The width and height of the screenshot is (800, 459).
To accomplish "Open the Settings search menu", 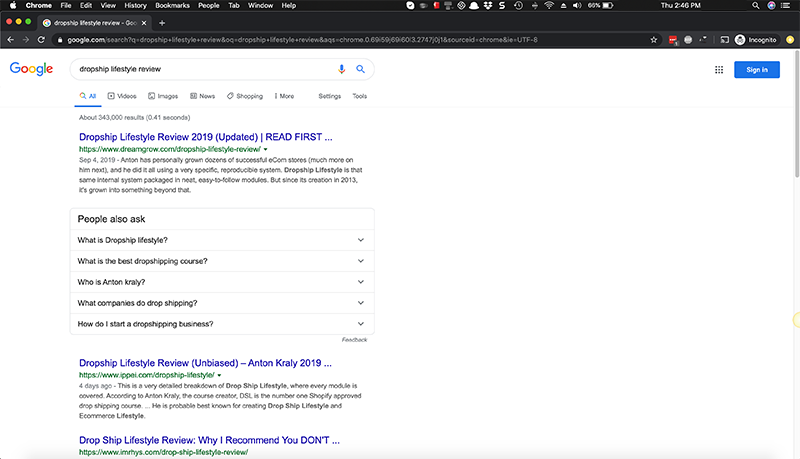I will [x=330, y=96].
